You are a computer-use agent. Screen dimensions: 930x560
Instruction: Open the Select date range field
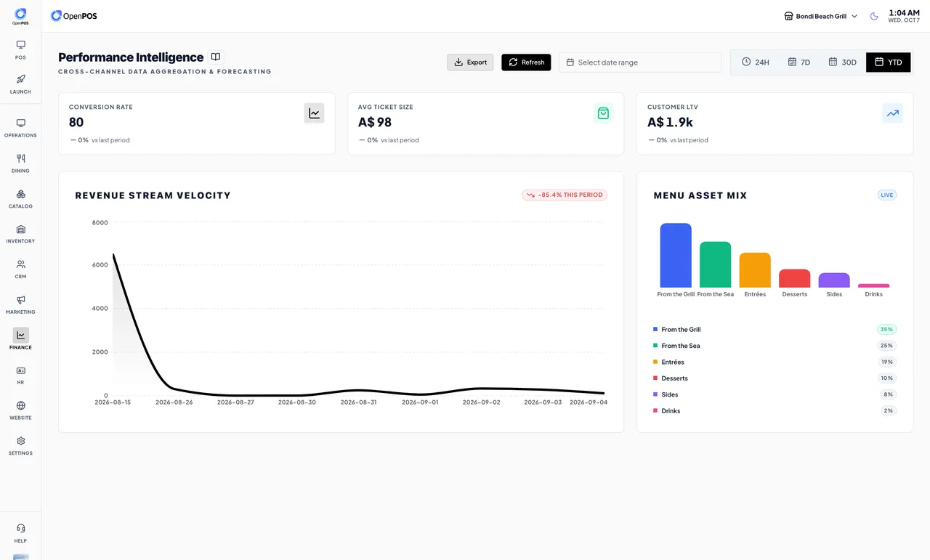click(x=640, y=62)
